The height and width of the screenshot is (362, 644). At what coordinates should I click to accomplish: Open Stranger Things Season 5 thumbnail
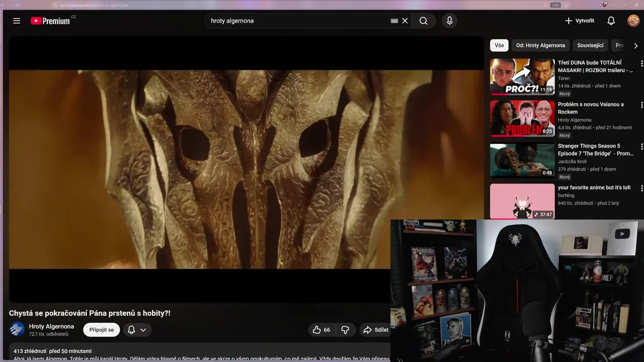[522, 160]
